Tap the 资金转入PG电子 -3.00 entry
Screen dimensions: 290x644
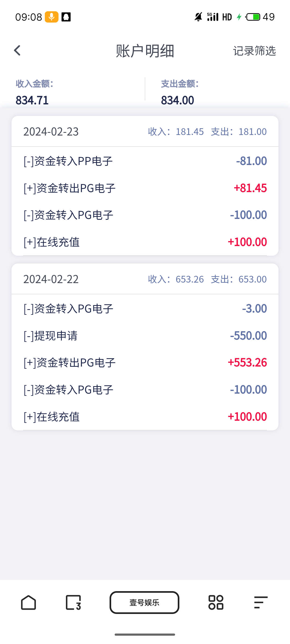(145, 309)
